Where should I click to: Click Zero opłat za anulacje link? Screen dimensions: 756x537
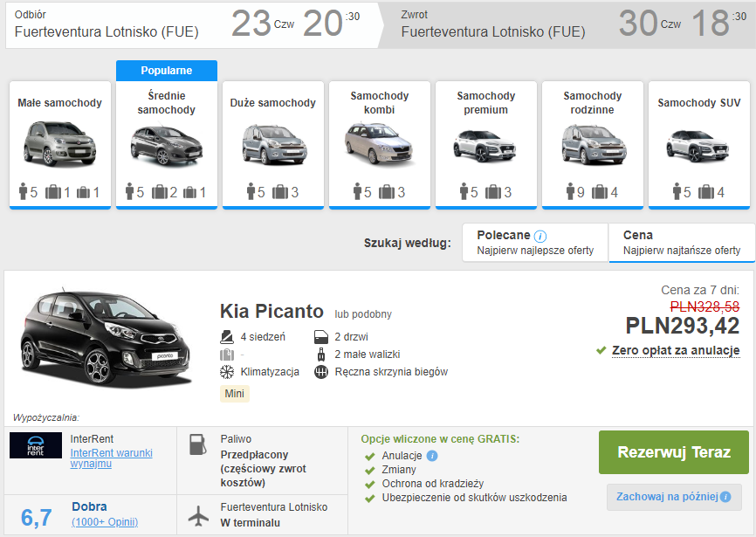click(x=676, y=350)
